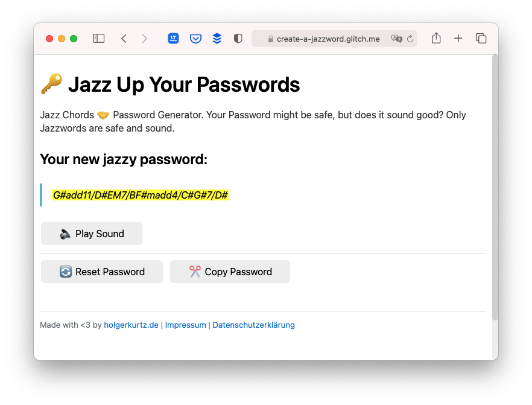Select the highlighted jazzy password text
The width and height of the screenshot is (532, 405).
pyautogui.click(x=141, y=195)
